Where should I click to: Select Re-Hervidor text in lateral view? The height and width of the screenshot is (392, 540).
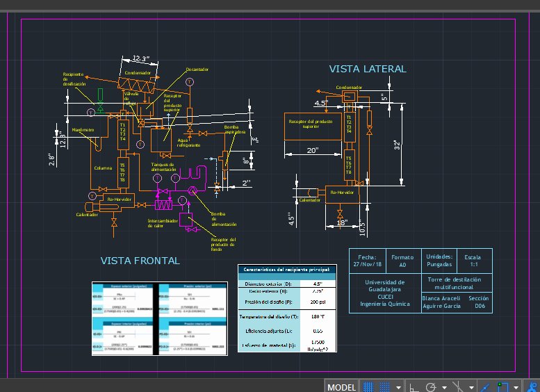(342, 193)
